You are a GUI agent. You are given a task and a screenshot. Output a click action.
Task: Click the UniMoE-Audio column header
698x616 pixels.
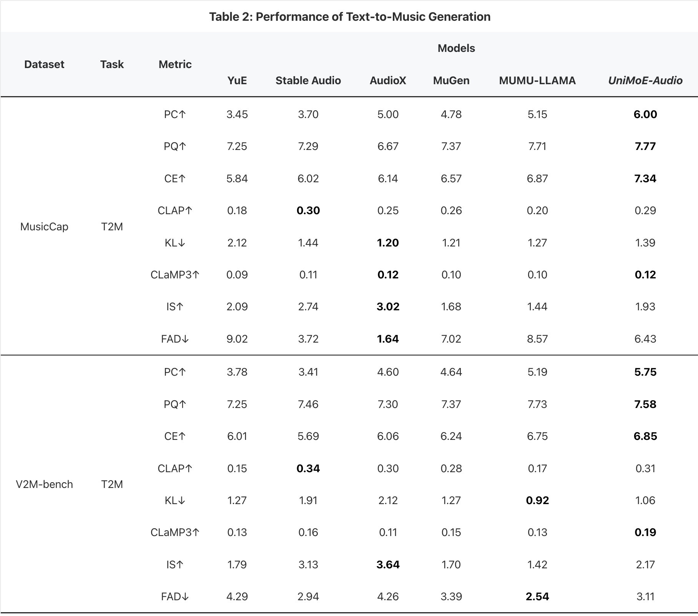[x=645, y=80]
